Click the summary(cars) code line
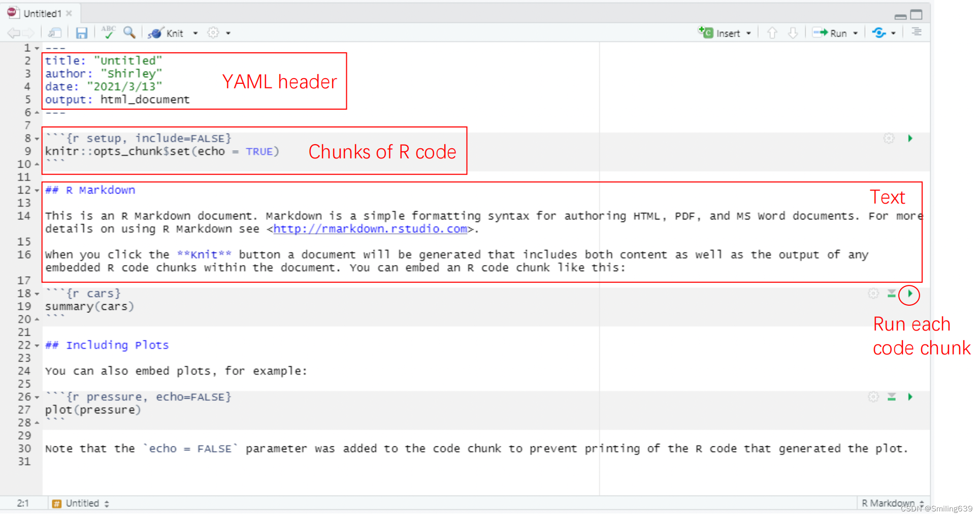The height and width of the screenshot is (518, 980). coord(89,307)
